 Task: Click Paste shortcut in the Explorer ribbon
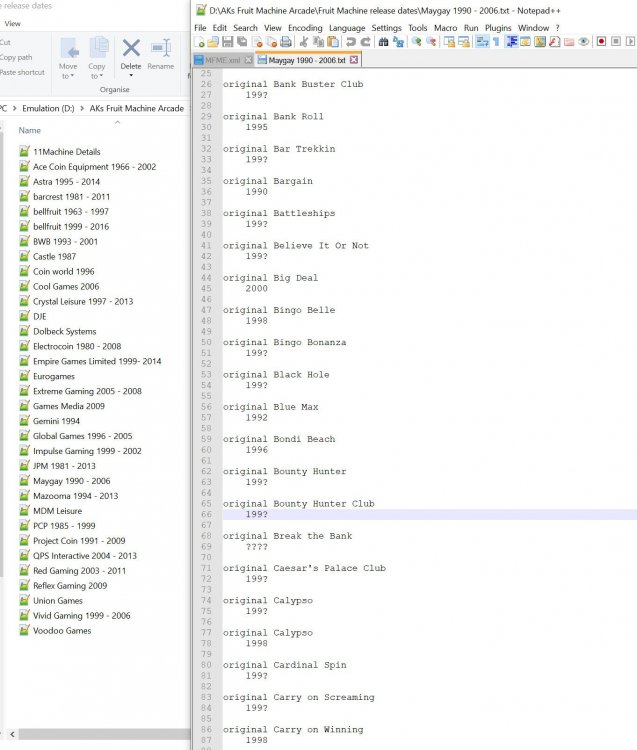[22, 72]
